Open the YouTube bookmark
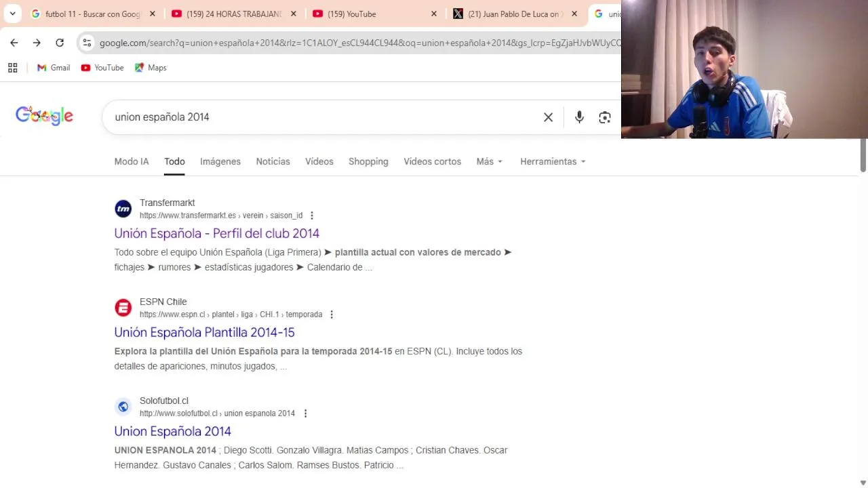Image resolution: width=868 pixels, height=488 pixels. [102, 68]
